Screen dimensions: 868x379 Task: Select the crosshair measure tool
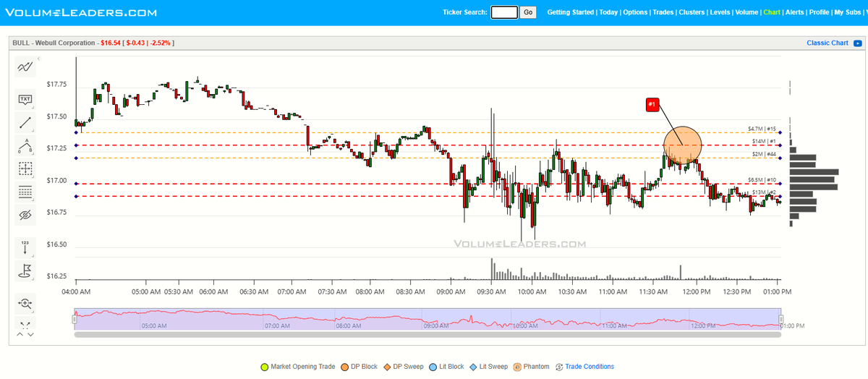(25, 169)
